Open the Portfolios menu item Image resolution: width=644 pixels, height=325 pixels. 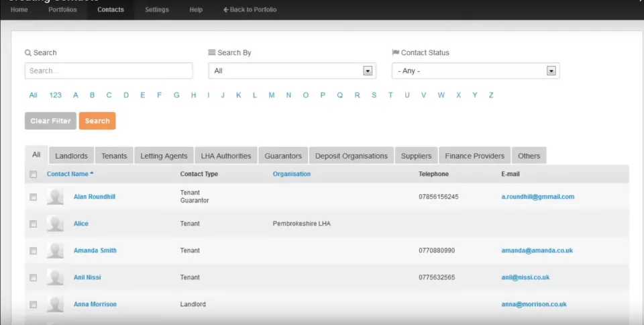[63, 9]
